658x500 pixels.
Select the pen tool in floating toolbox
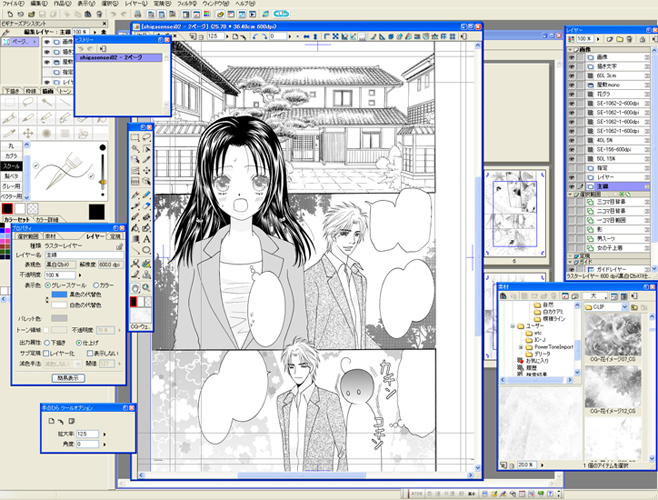click(135, 195)
